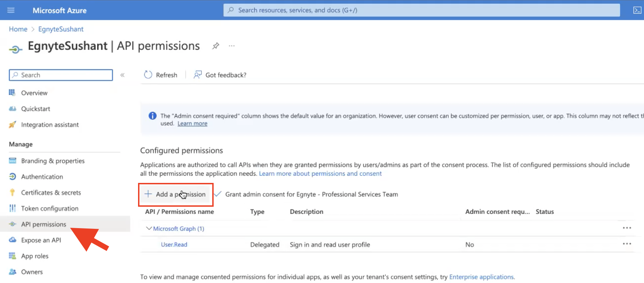Click the Type column header

(257, 212)
